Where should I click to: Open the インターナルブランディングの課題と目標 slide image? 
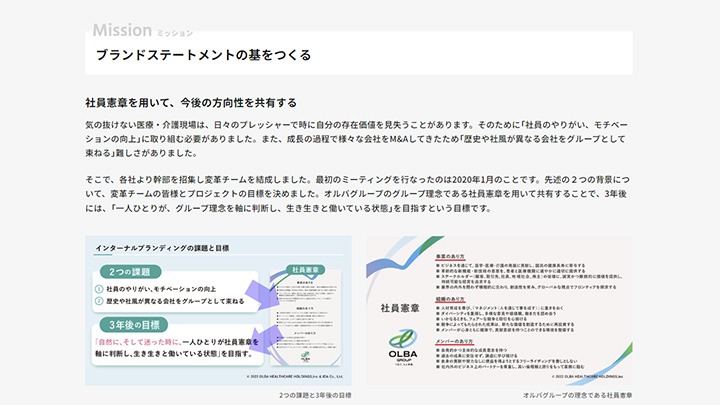(219, 310)
